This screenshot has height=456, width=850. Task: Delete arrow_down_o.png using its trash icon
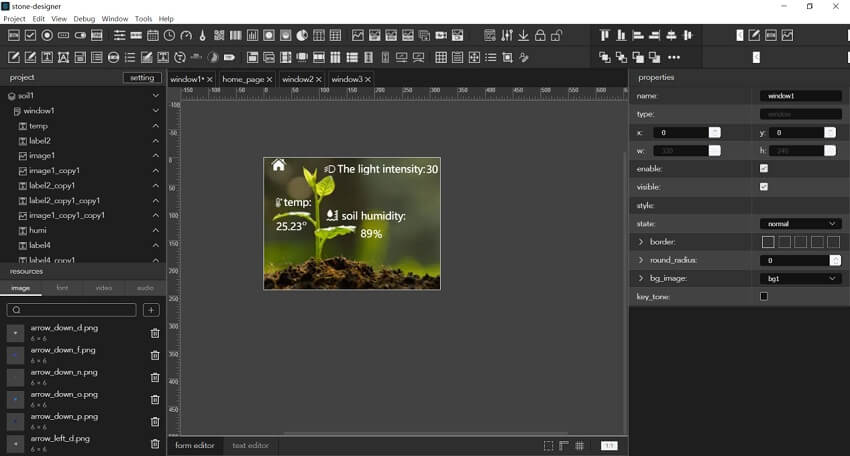155,400
